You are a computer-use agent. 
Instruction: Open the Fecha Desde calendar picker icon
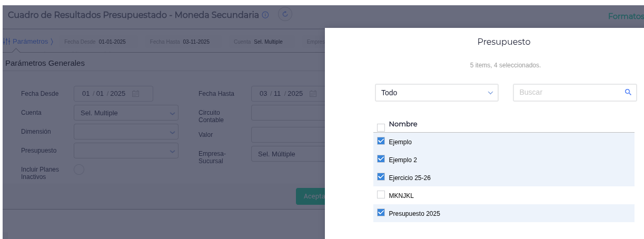pyautogui.click(x=135, y=94)
